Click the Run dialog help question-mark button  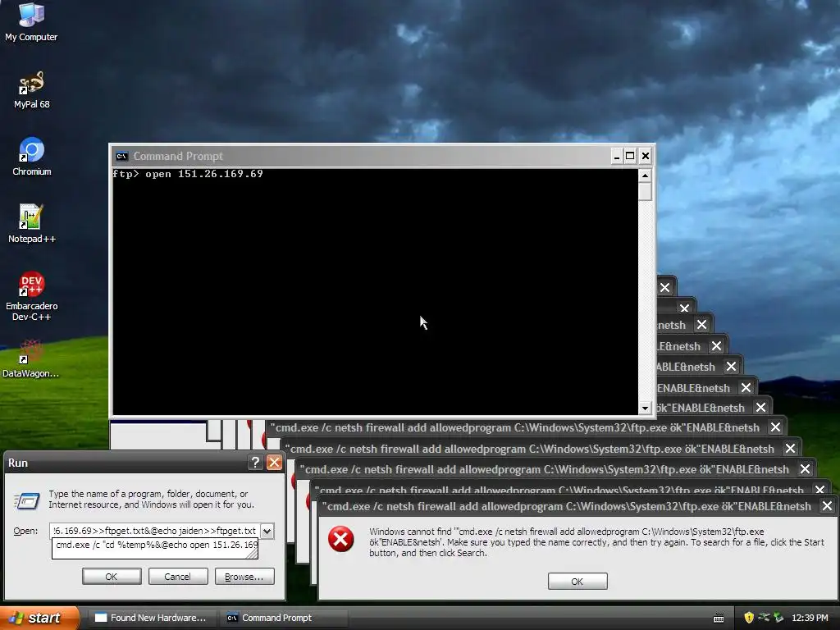(256, 463)
